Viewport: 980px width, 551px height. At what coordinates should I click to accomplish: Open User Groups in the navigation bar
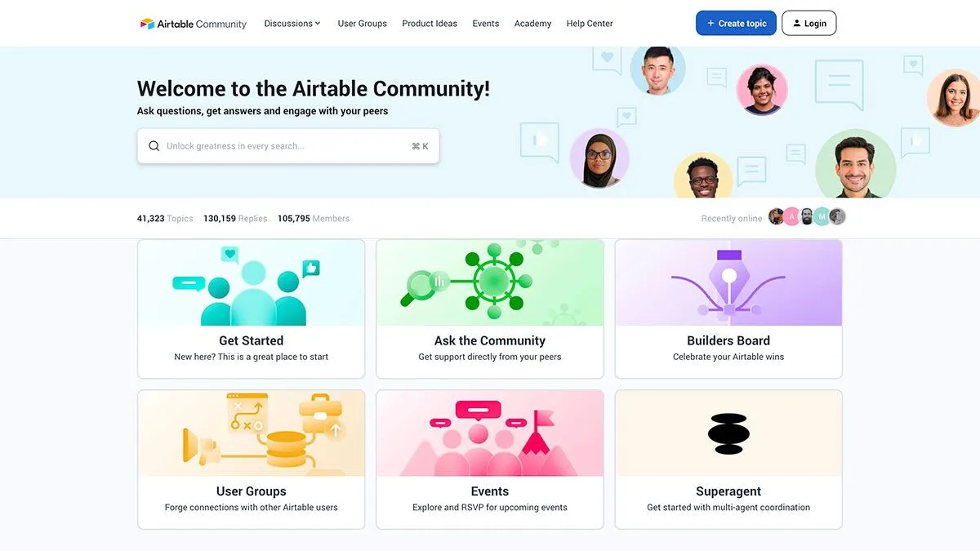pyautogui.click(x=362, y=24)
